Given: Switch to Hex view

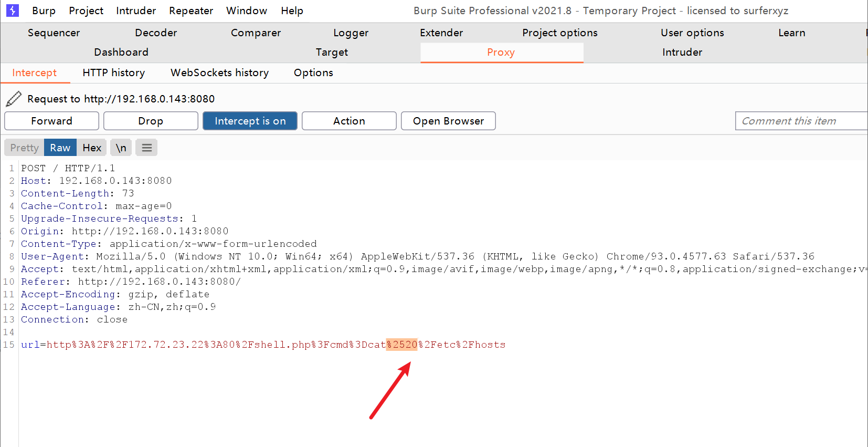Looking at the screenshot, I should pos(92,148).
